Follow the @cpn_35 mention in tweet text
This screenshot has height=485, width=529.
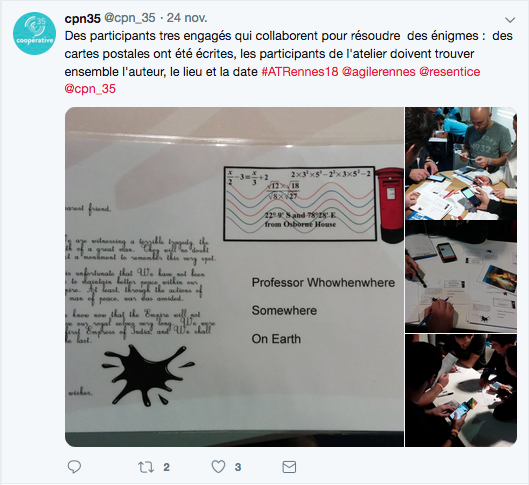(x=90, y=89)
